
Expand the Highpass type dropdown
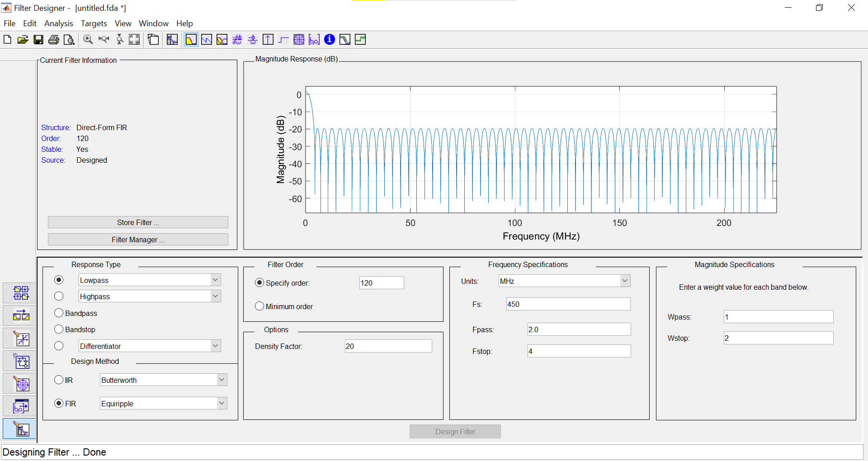[216, 296]
